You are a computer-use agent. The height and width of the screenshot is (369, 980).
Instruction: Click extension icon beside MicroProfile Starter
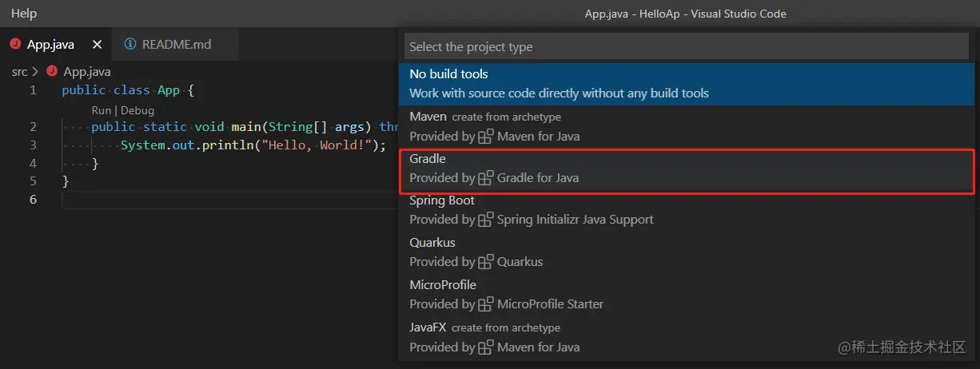coord(486,304)
